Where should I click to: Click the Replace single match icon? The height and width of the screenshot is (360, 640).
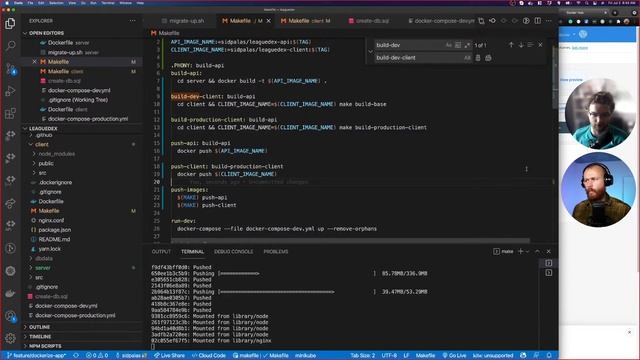478,58
